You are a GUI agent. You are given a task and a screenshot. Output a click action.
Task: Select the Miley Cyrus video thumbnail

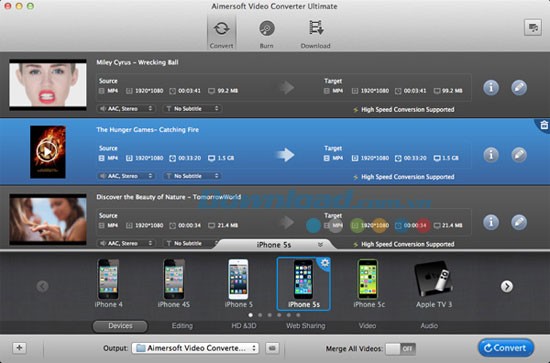(48, 85)
